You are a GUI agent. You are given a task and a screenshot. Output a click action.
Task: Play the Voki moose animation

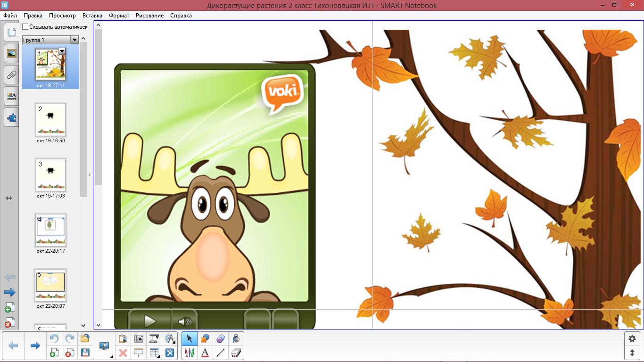point(150,321)
